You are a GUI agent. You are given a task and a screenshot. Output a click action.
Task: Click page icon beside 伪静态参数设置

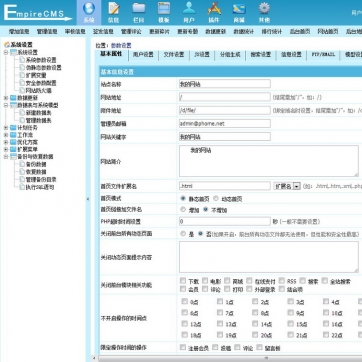(x=22, y=68)
